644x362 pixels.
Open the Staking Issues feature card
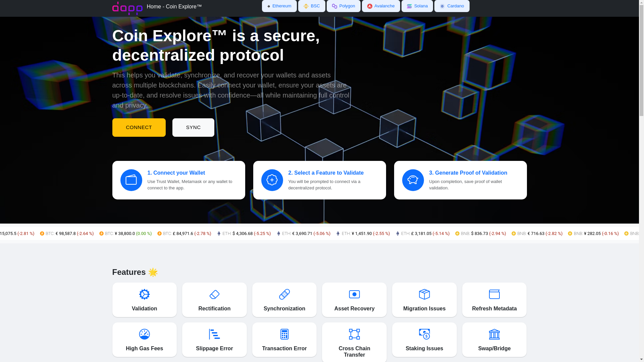point(424,340)
